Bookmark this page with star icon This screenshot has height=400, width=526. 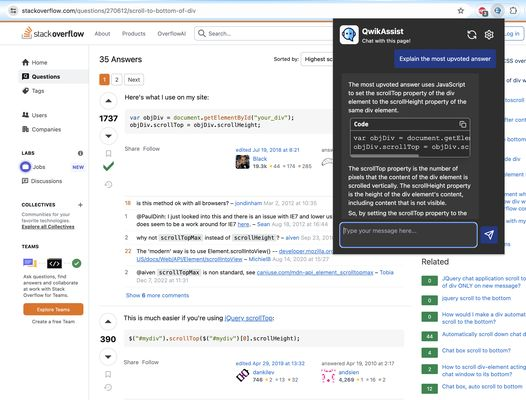(x=461, y=11)
